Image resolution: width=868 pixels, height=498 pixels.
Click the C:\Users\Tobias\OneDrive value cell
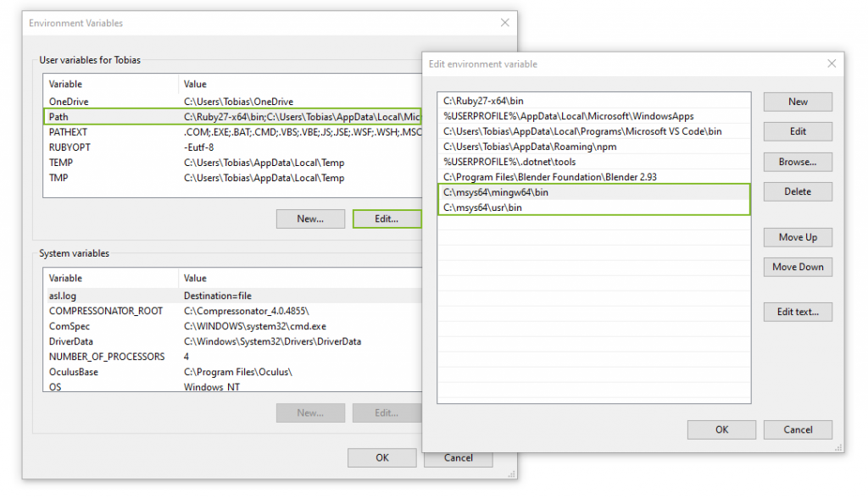click(238, 102)
